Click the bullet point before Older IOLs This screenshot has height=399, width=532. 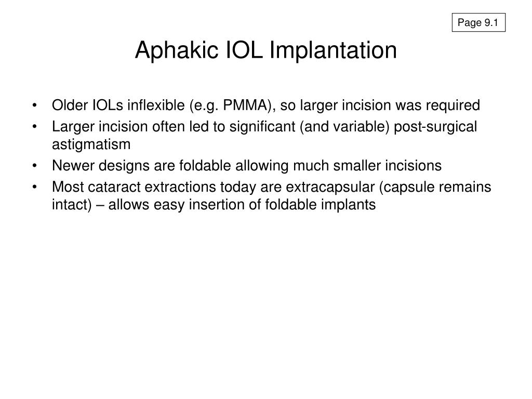(x=35, y=105)
